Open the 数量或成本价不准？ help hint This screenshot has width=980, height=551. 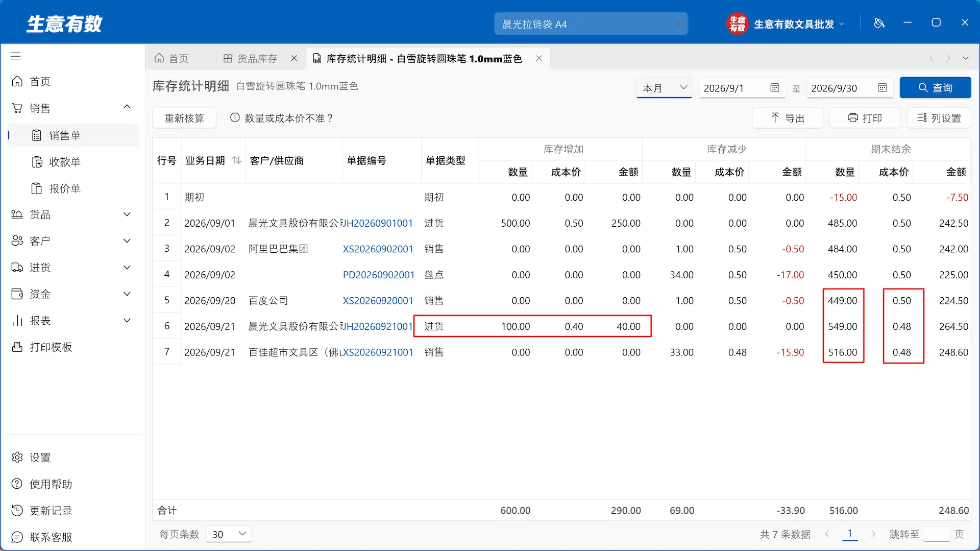[282, 118]
